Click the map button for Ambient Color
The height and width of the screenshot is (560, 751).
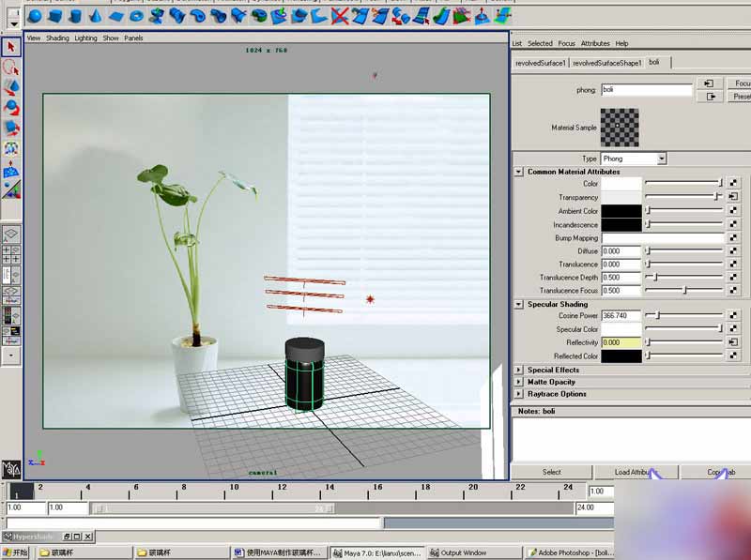click(733, 210)
